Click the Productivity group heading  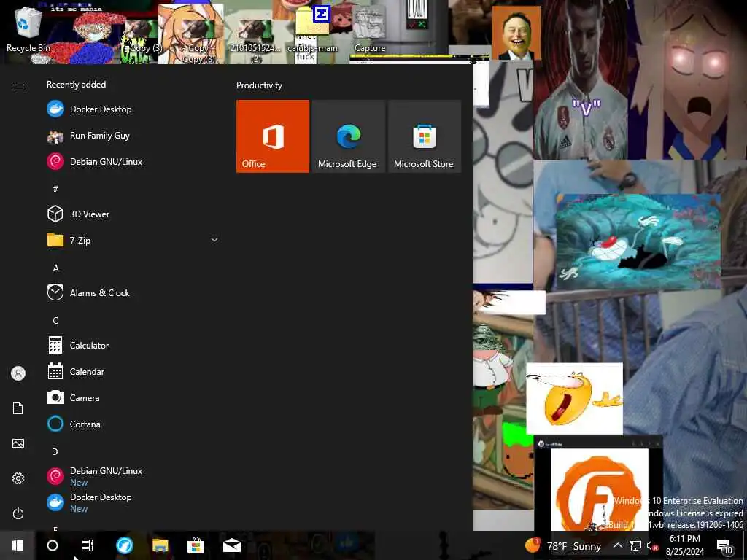259,85
